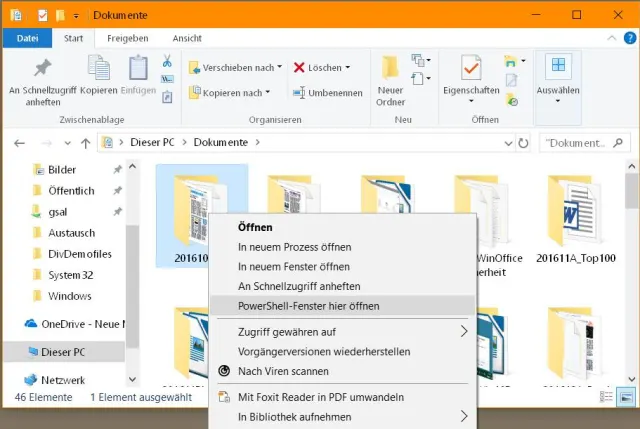The height and width of the screenshot is (429, 640).
Task: Go back with the left arrow
Action: pyautogui.click(x=19, y=143)
